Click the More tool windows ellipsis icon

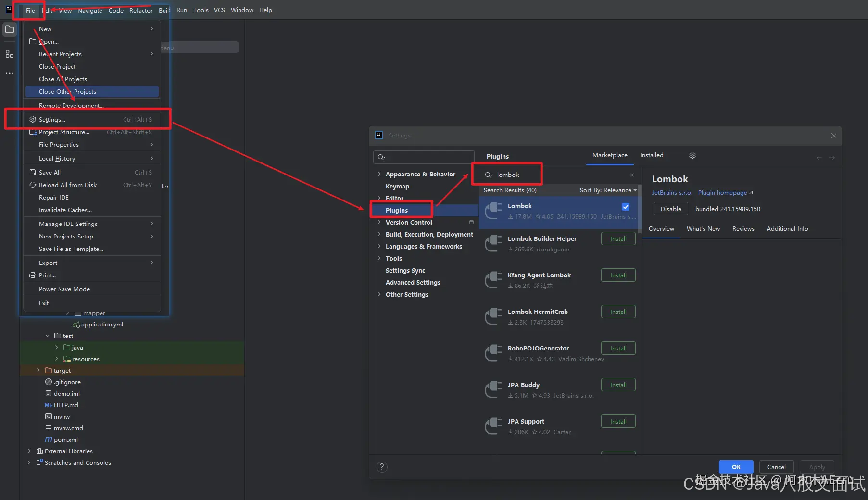click(x=9, y=73)
